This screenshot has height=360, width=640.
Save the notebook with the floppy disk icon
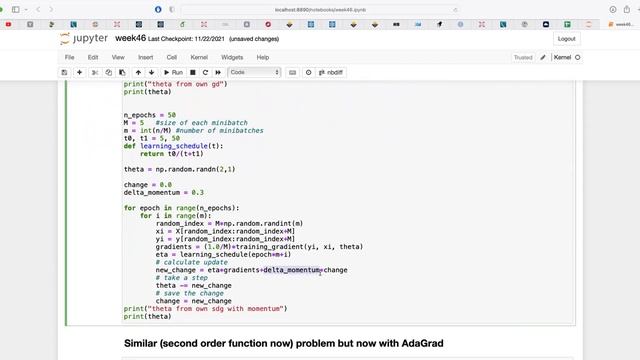click(64, 72)
